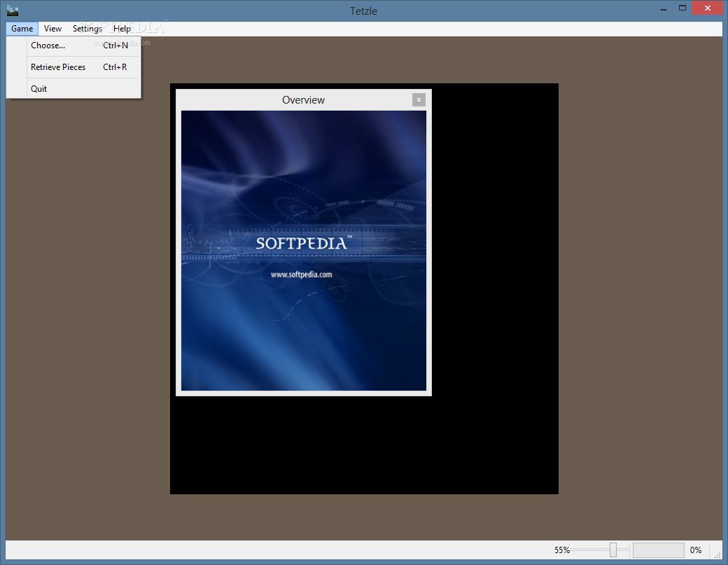Click the 0% completion text
This screenshot has height=565, width=728.
point(696,550)
